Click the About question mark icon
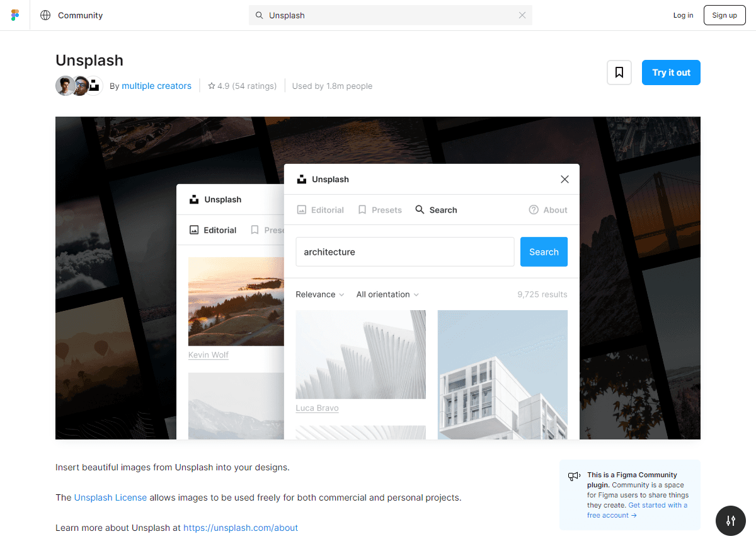 (534, 210)
